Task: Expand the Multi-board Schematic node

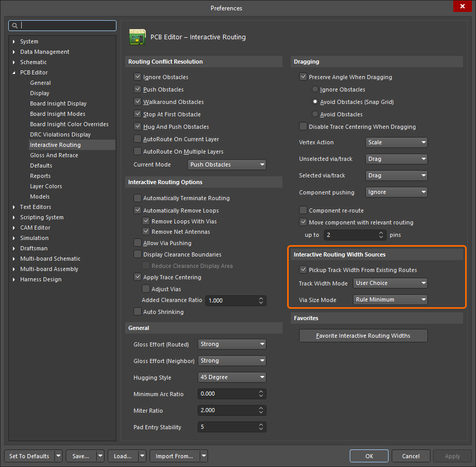Action: (x=14, y=259)
